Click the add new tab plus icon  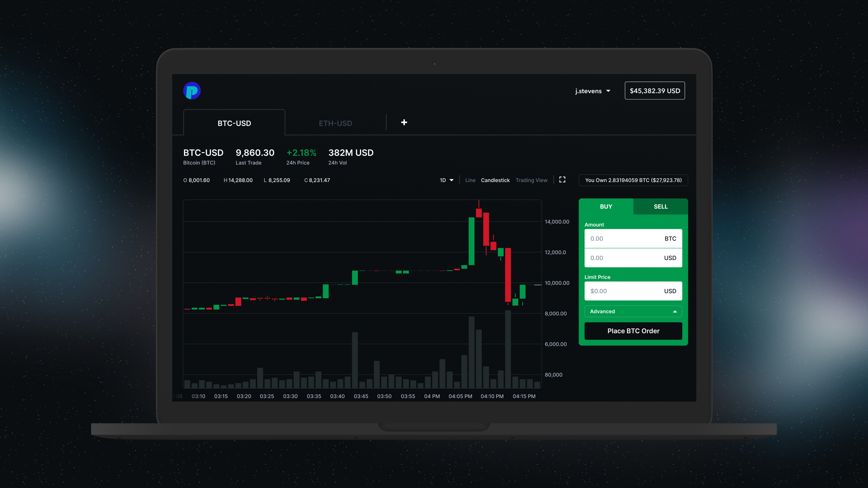click(x=404, y=122)
